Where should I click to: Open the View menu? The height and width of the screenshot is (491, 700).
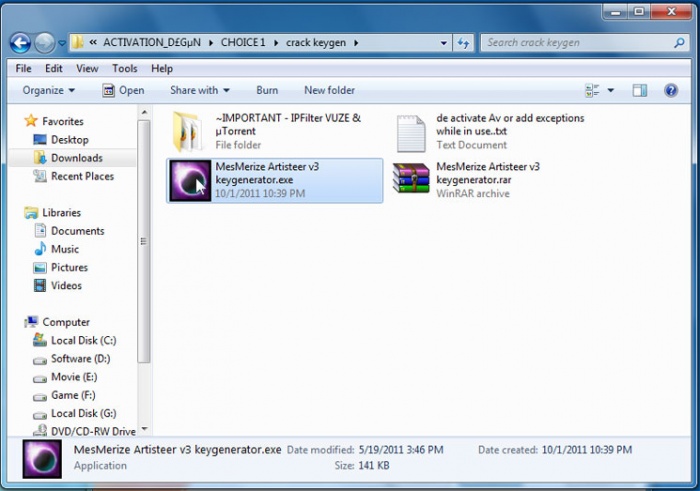point(87,68)
